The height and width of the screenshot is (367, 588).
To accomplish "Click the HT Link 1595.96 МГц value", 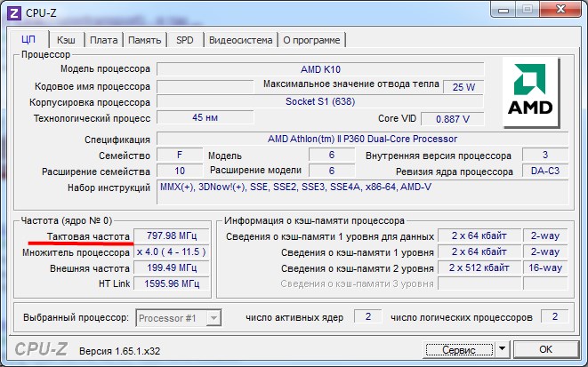I will (x=172, y=283).
